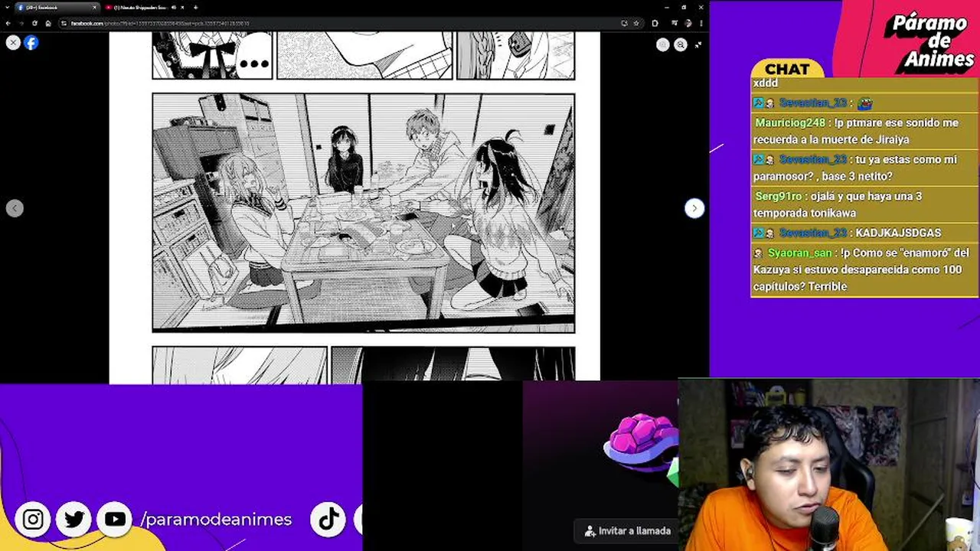The width and height of the screenshot is (980, 551).
Task: Open a new browser tab
Action: (195, 8)
